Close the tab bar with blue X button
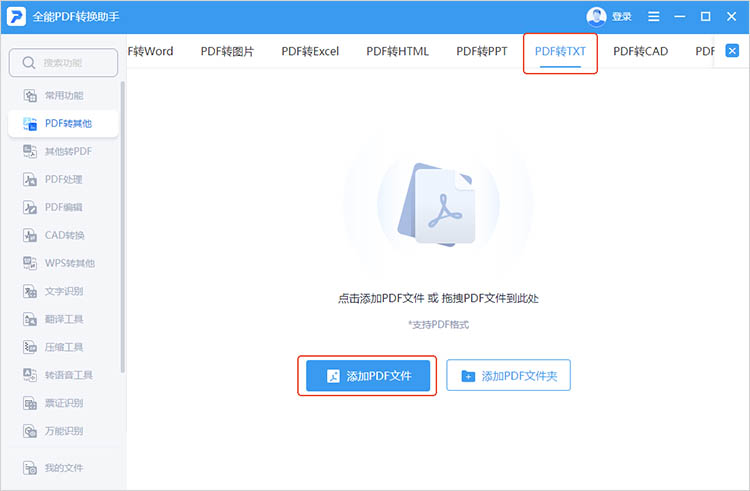This screenshot has height=491, width=750. pyautogui.click(x=732, y=51)
